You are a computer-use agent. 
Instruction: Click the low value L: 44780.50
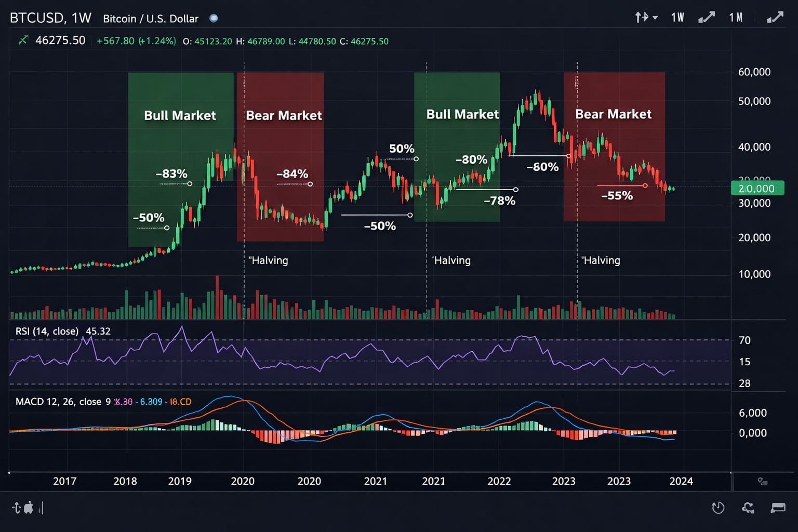[x=312, y=41]
